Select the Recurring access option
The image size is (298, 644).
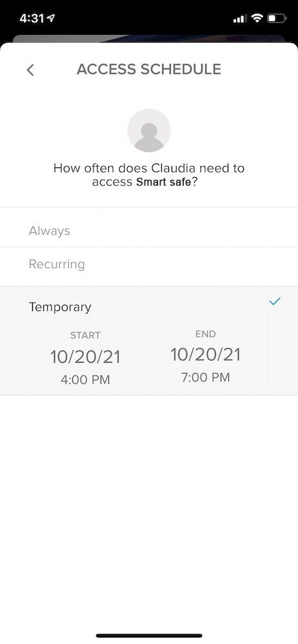(149, 264)
